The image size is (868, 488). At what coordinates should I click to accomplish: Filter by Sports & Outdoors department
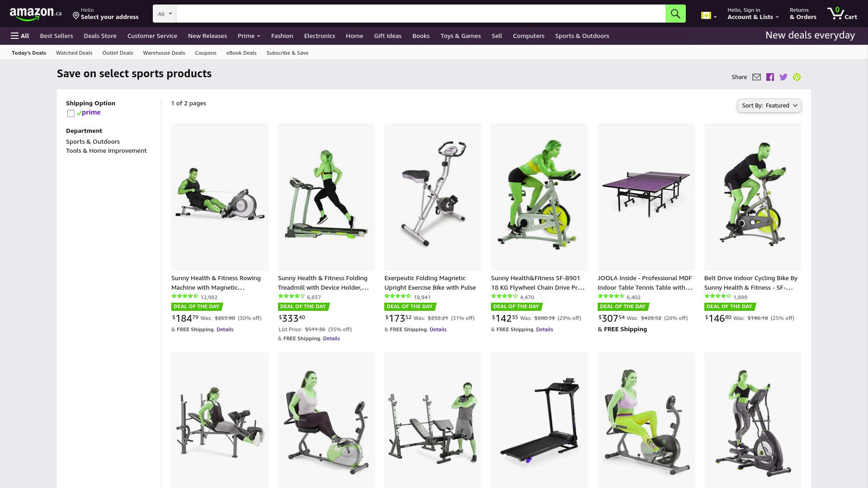coord(93,141)
